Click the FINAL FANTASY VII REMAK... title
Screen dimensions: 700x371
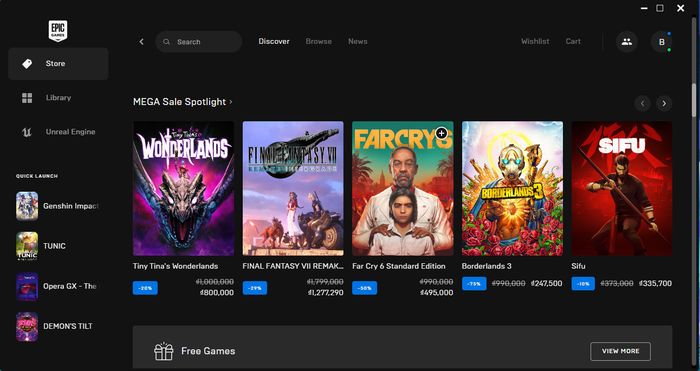[x=293, y=266]
